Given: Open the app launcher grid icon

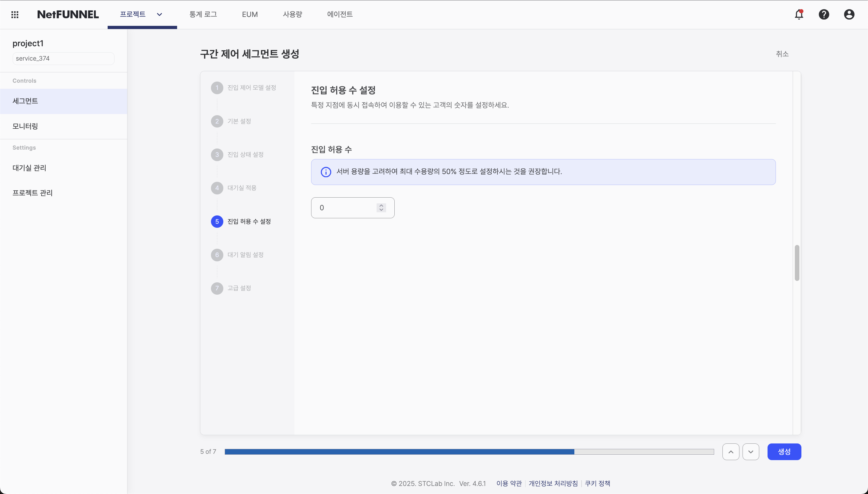Looking at the screenshot, I should point(15,15).
